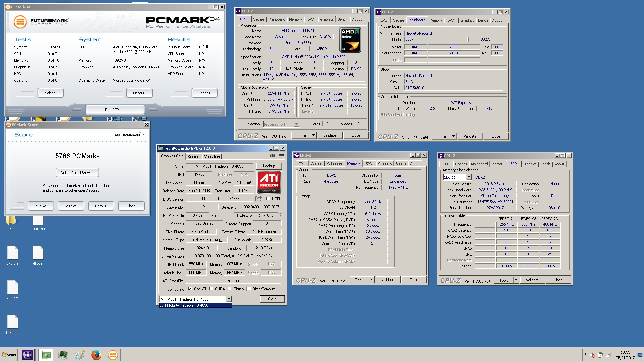Open the system monitor icon in taskbar

(x=62, y=355)
